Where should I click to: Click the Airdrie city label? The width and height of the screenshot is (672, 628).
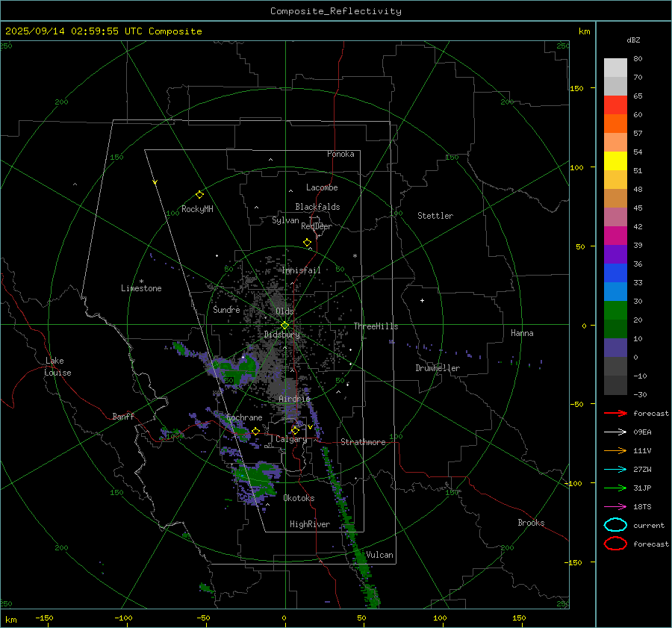[294, 399]
